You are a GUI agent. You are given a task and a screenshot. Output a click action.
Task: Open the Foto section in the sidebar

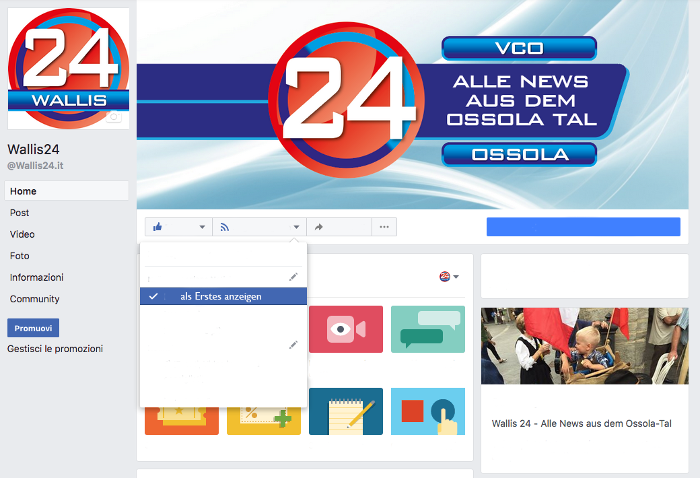click(20, 256)
